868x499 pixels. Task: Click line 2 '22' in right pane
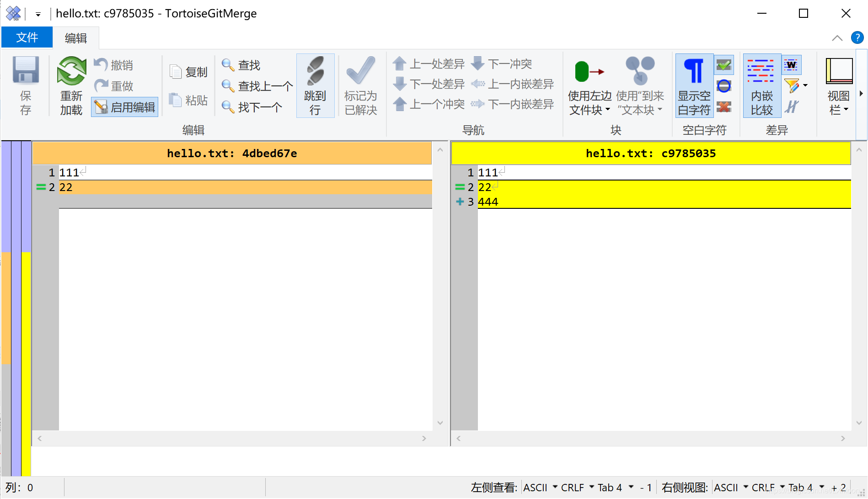(664, 187)
